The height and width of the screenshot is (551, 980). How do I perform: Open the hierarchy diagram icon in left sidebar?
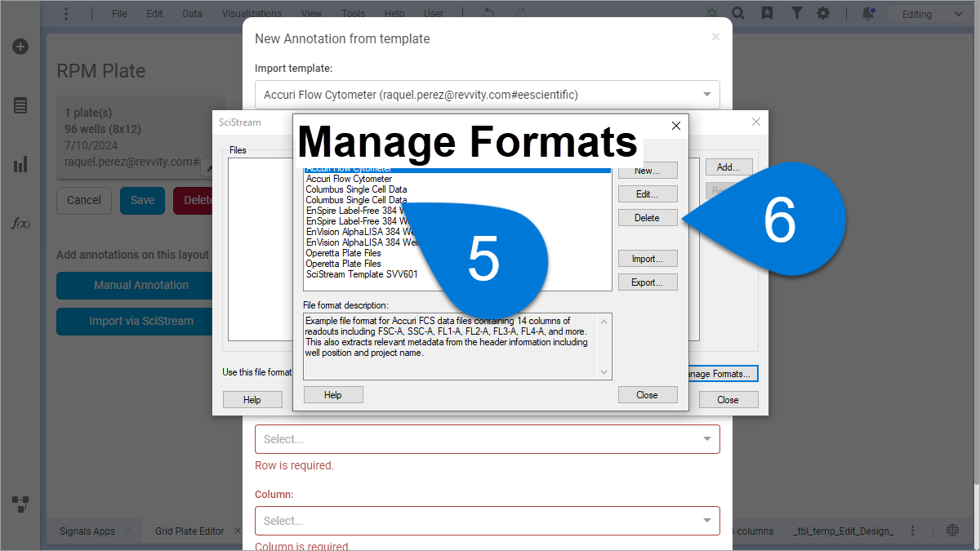[x=20, y=503]
